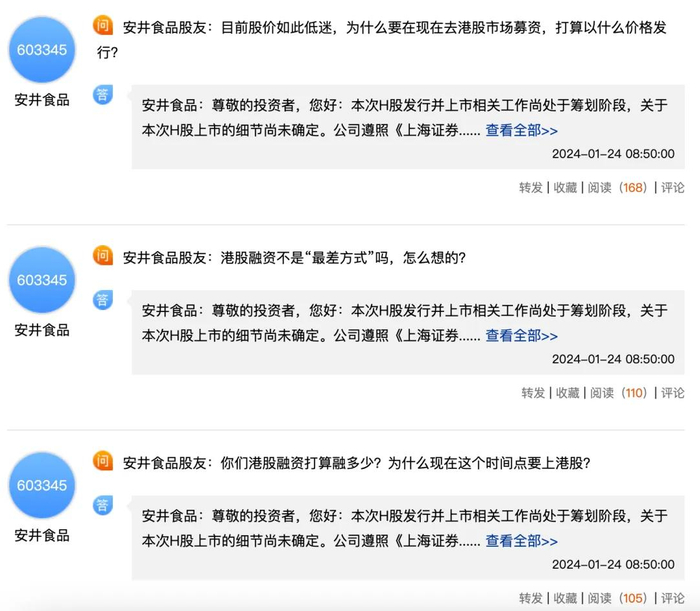Click the blue 答 icon above the 110-reads post

[x=103, y=300]
